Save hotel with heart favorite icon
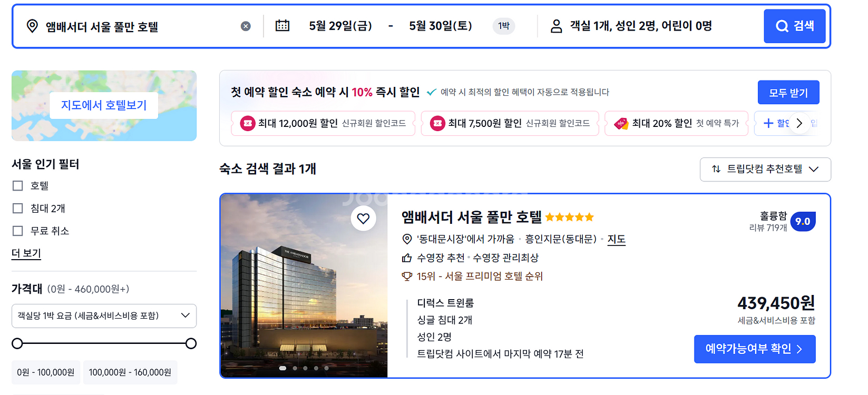Image resolution: width=868 pixels, height=395 pixels. pyautogui.click(x=363, y=218)
